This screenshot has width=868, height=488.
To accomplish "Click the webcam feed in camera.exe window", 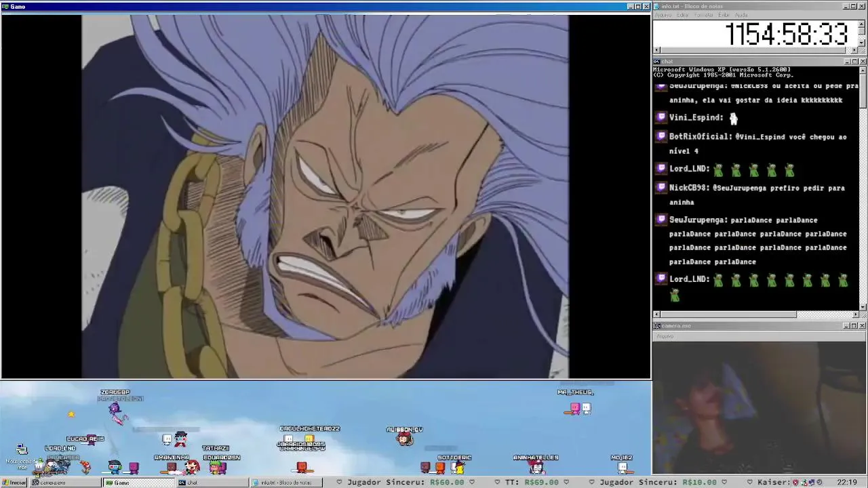I will [759, 407].
